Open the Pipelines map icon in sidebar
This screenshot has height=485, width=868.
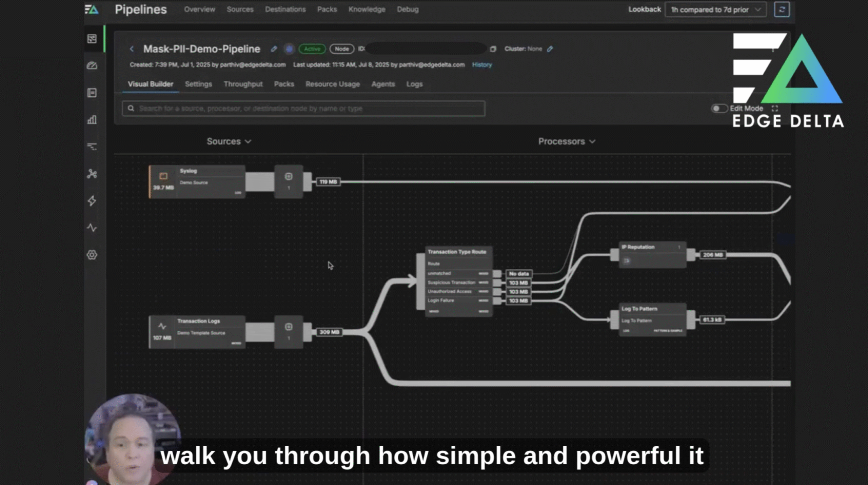[92, 38]
